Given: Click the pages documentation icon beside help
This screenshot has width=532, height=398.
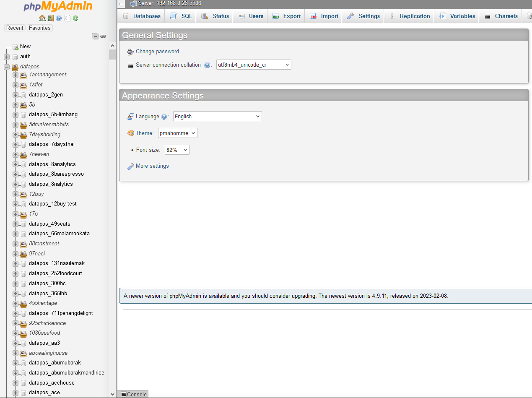Looking at the screenshot, I should (67, 18).
